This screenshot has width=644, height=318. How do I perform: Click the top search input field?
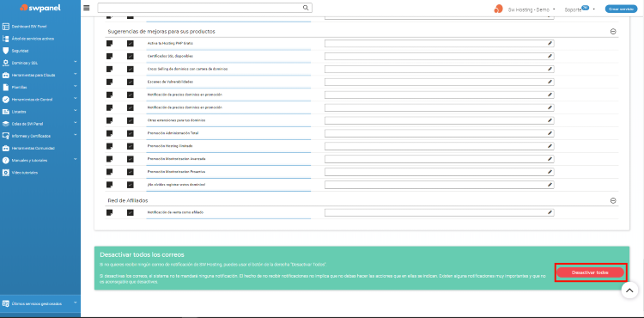pyautogui.click(x=204, y=8)
